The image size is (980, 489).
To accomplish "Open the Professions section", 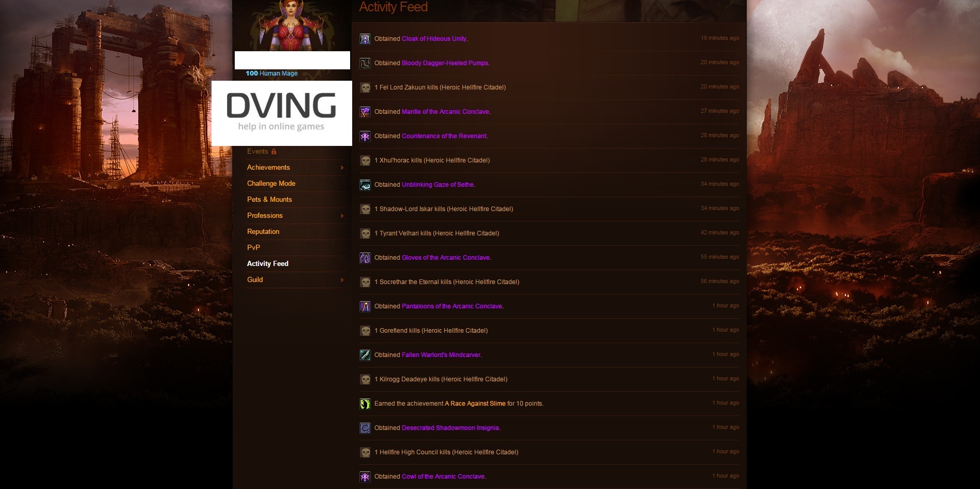I will 265,216.
